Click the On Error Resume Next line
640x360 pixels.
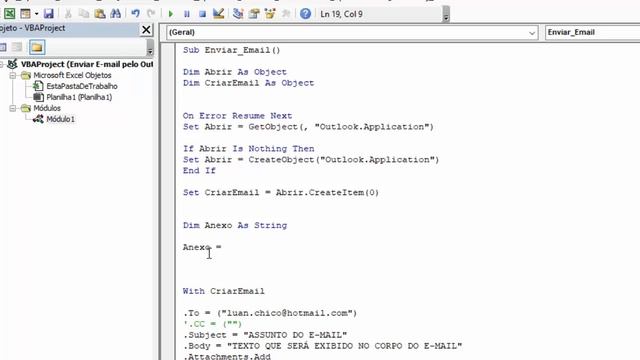237,116
